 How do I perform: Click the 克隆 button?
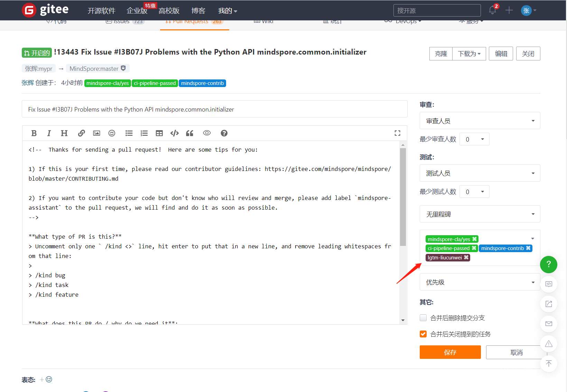tap(441, 54)
